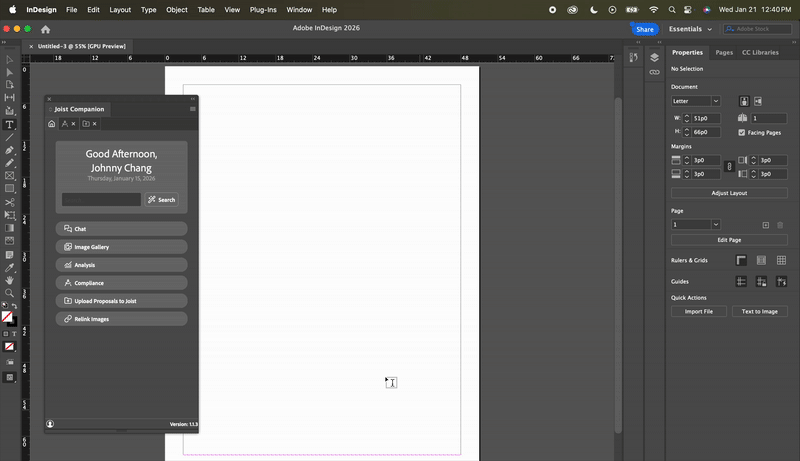
Task: Open the Plug-Ins menu
Action: pyautogui.click(x=263, y=10)
